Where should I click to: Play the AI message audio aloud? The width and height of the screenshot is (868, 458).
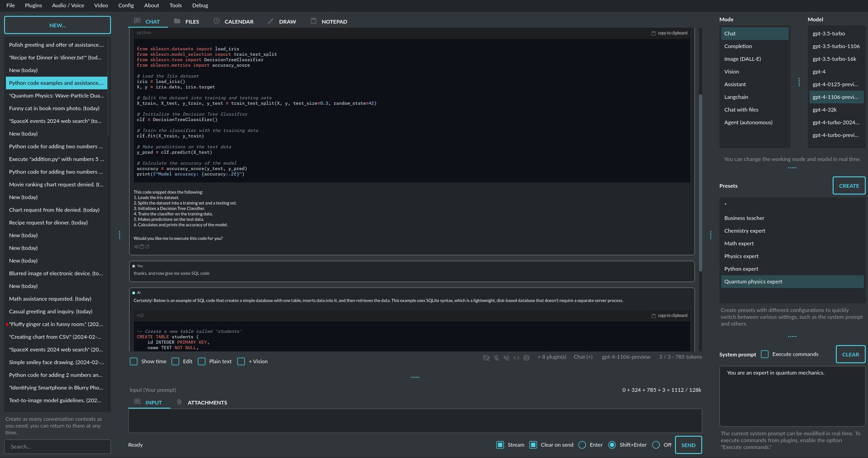click(136, 247)
